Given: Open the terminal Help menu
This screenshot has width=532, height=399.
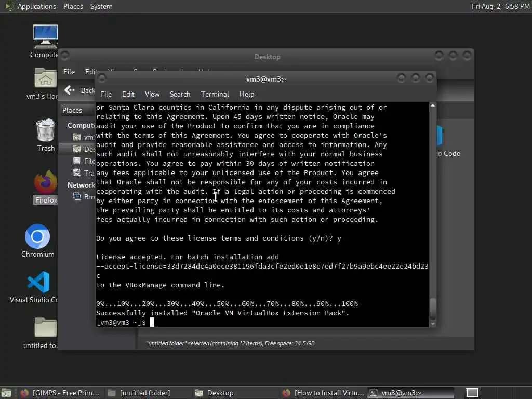Looking at the screenshot, I should pyautogui.click(x=247, y=95).
